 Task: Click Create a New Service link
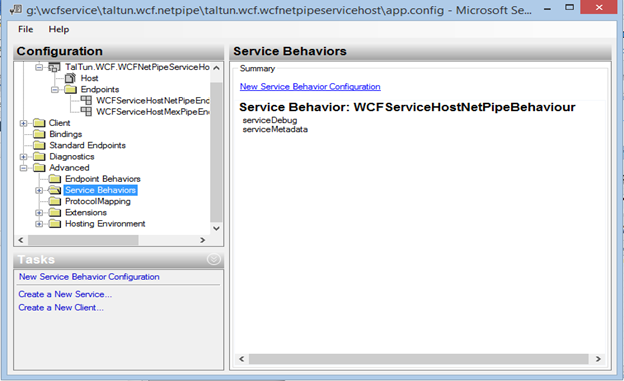(65, 294)
